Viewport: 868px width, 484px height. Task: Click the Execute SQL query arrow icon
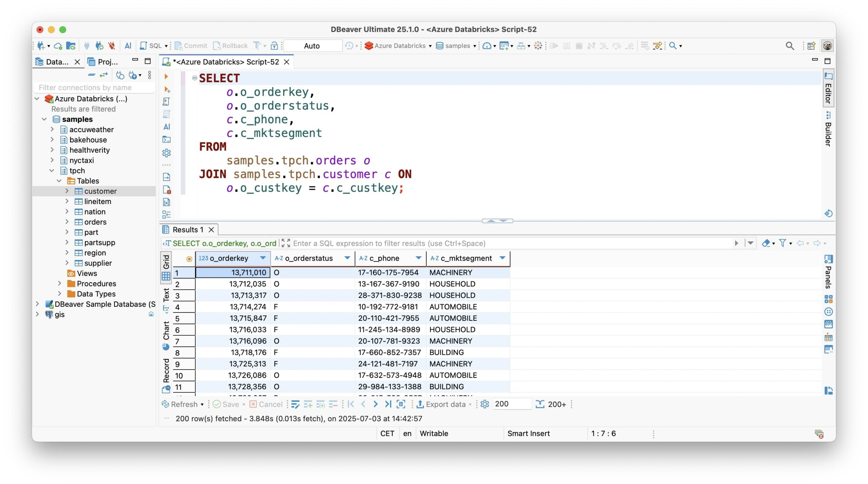166,77
